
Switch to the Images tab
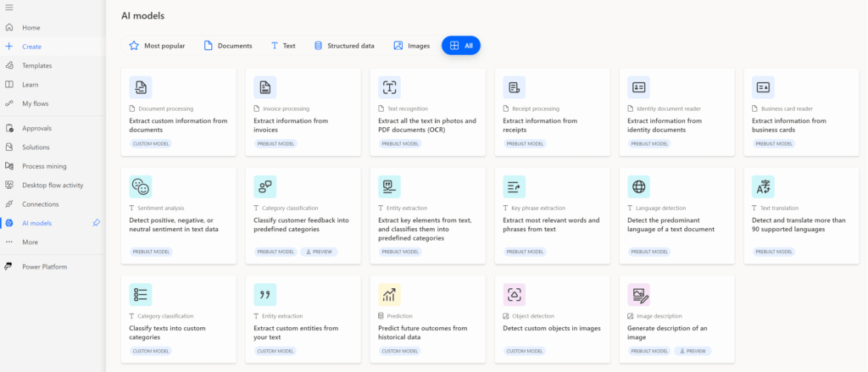pyautogui.click(x=411, y=46)
